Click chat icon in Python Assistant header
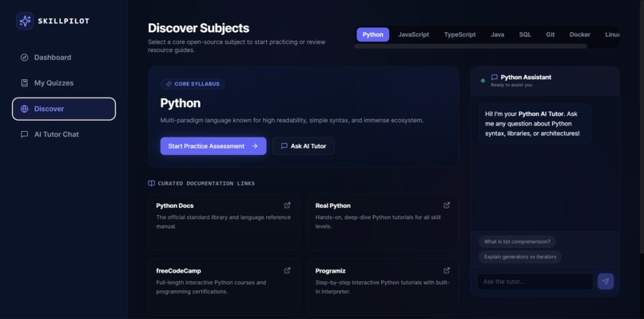 pos(495,78)
